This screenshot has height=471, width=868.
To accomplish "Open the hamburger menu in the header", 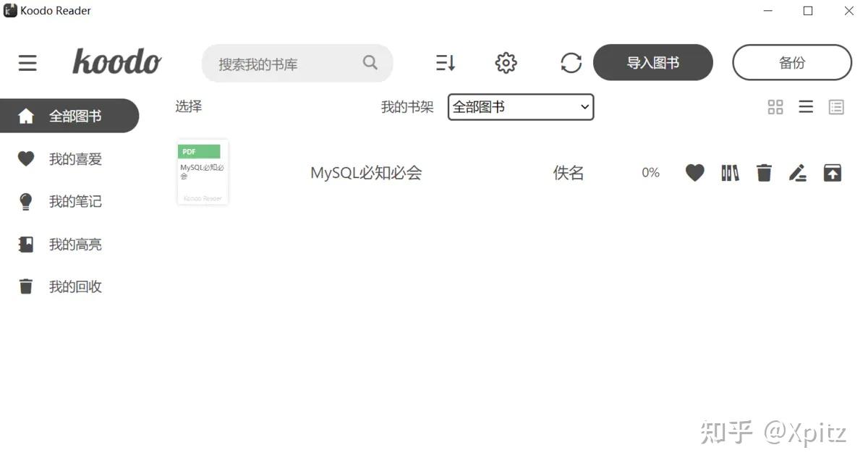I will 27,63.
